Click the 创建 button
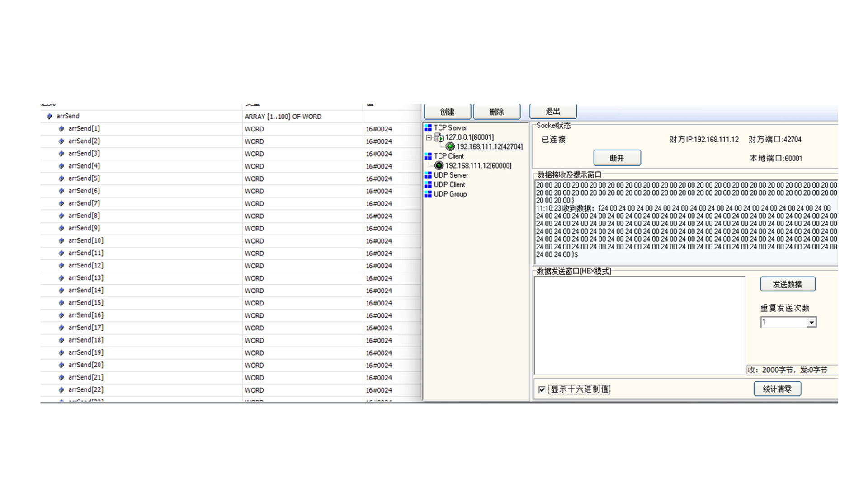The width and height of the screenshot is (868, 488). tap(447, 112)
